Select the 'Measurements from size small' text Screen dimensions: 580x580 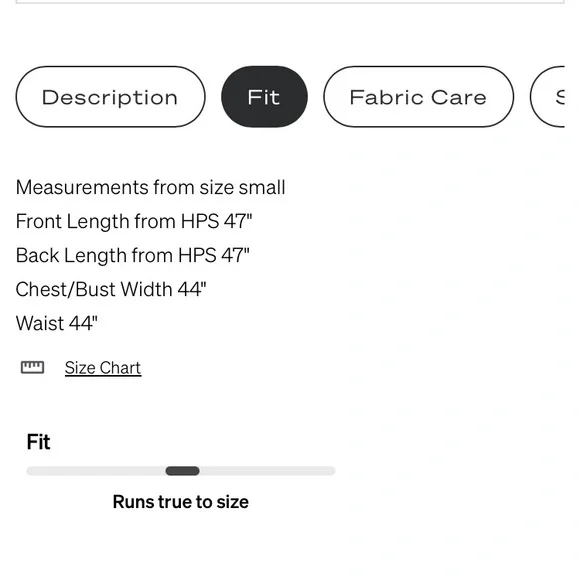pos(151,187)
